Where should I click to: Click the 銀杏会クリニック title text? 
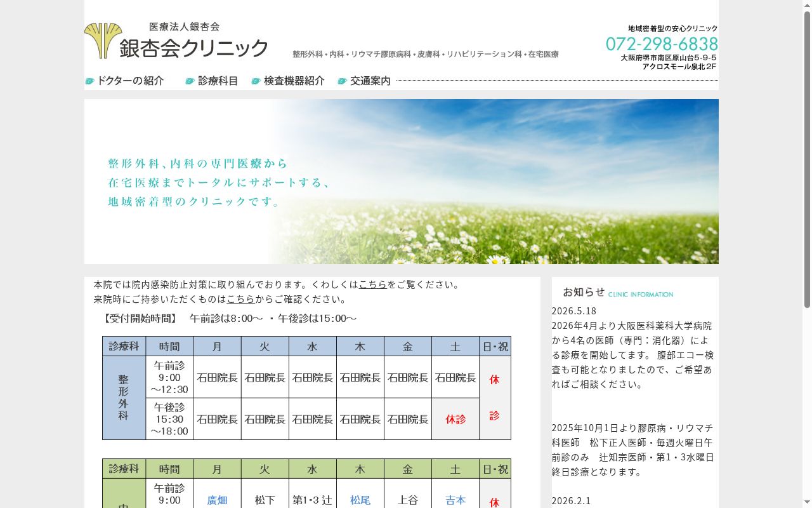pyautogui.click(x=194, y=48)
